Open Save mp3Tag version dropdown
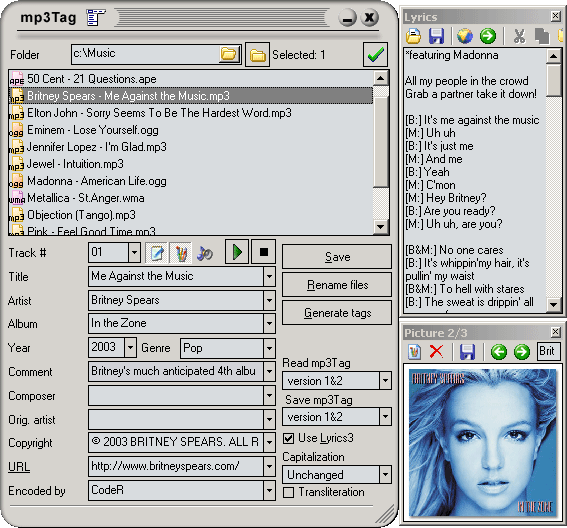Screen dimensions: 567x528 coord(385,417)
